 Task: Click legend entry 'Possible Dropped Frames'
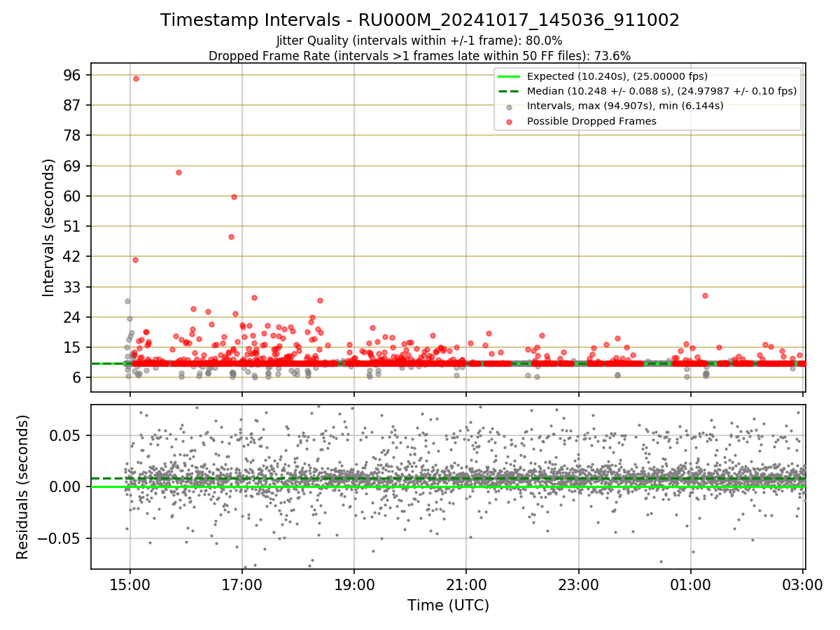coord(591,121)
